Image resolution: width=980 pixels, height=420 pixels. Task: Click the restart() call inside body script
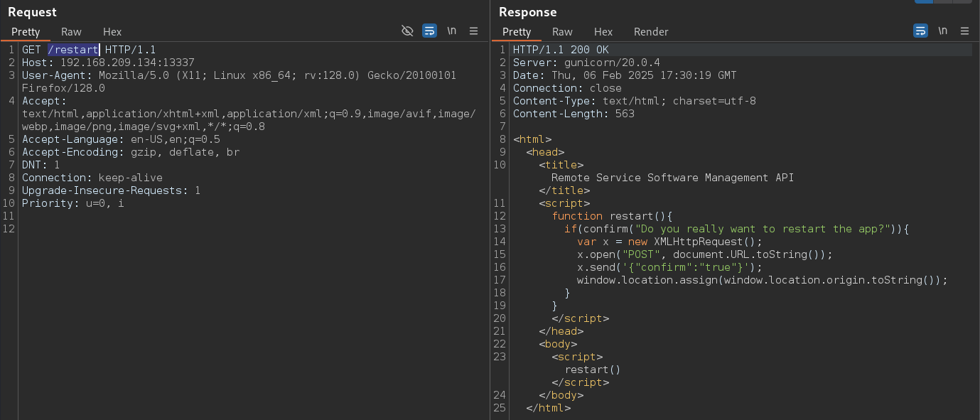click(x=593, y=370)
